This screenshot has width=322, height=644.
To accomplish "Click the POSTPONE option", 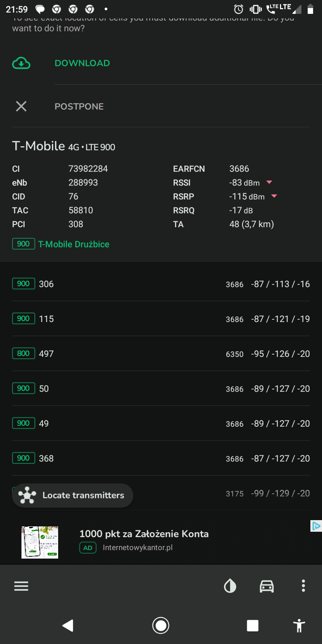I will (x=79, y=106).
